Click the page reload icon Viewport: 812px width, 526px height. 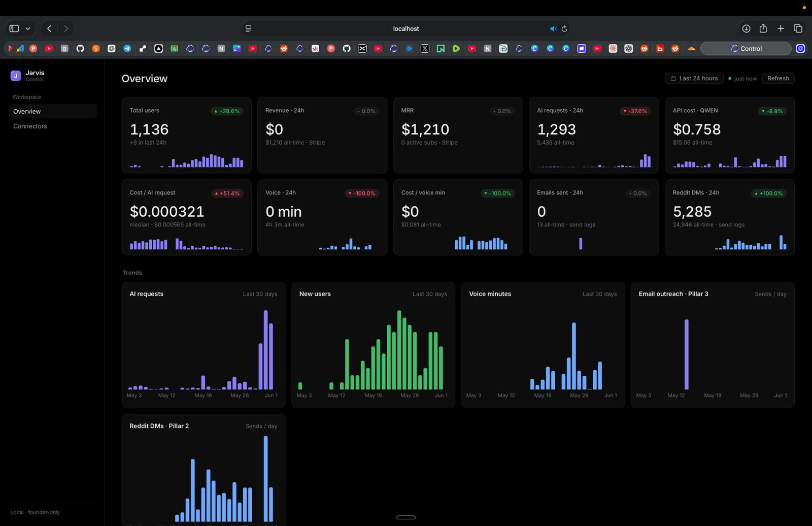564,29
